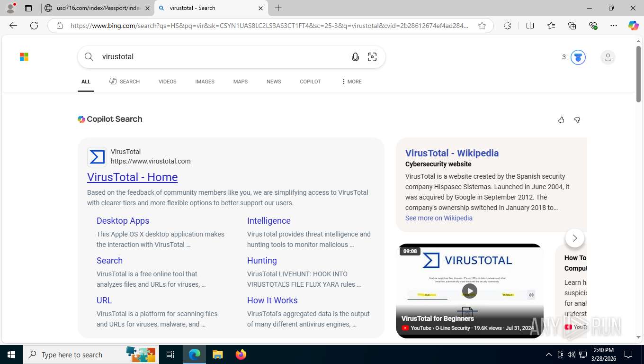The image size is (644, 364).
Task: Close the usd716.com tab
Action: [x=147, y=8]
